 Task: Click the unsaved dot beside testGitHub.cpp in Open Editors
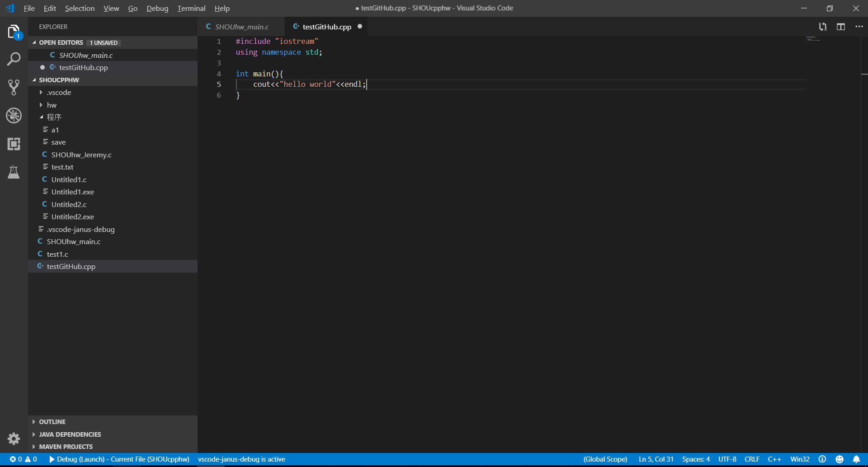point(42,67)
